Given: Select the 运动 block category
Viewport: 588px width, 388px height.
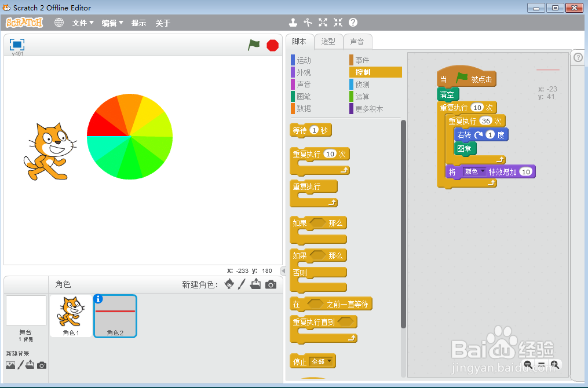Looking at the screenshot, I should click(x=304, y=60).
